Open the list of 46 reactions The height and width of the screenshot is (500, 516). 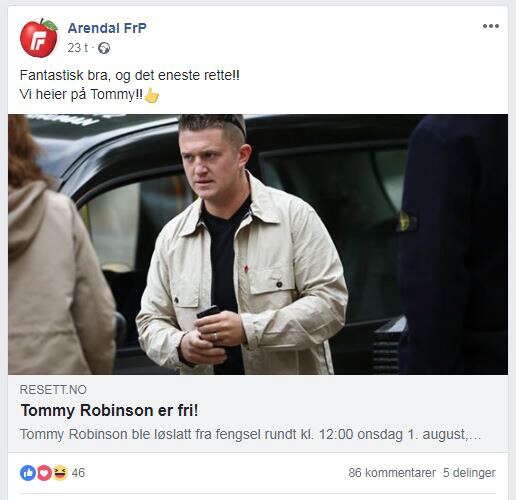coord(78,473)
